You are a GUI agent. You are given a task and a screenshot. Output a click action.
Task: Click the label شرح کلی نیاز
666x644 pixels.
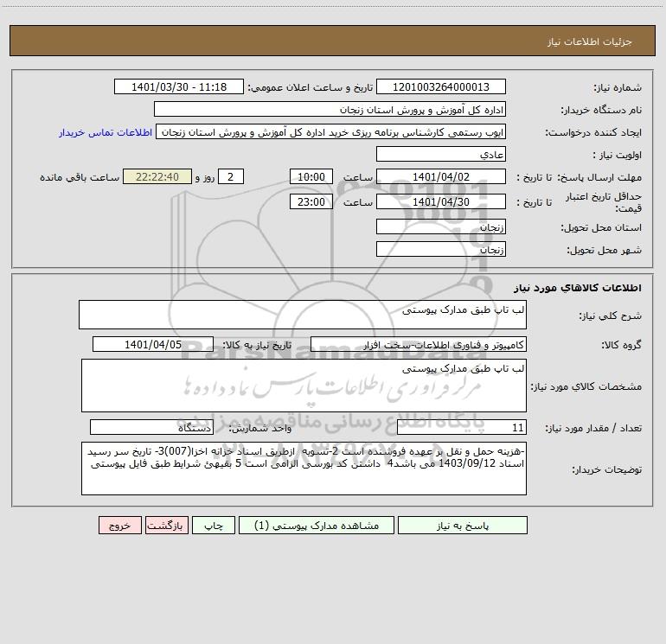[x=611, y=316]
